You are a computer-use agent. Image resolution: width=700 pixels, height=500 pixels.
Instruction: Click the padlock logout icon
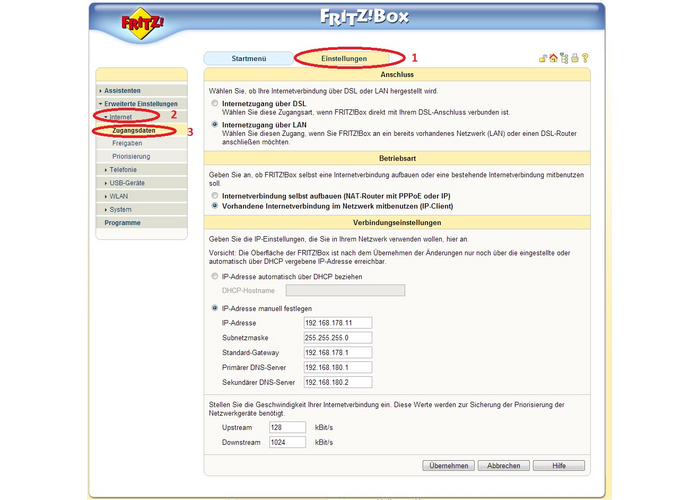coord(543,58)
